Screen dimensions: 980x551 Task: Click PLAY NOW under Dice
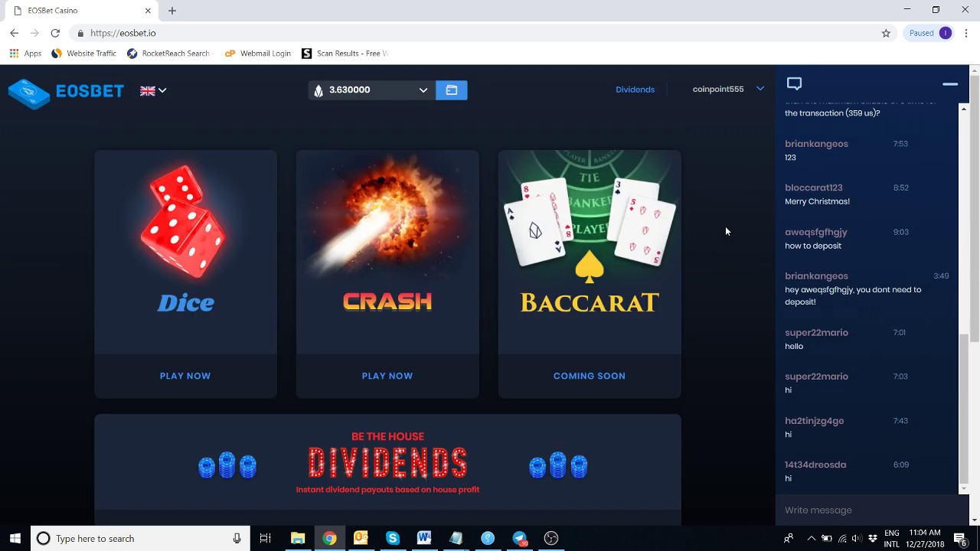(185, 376)
